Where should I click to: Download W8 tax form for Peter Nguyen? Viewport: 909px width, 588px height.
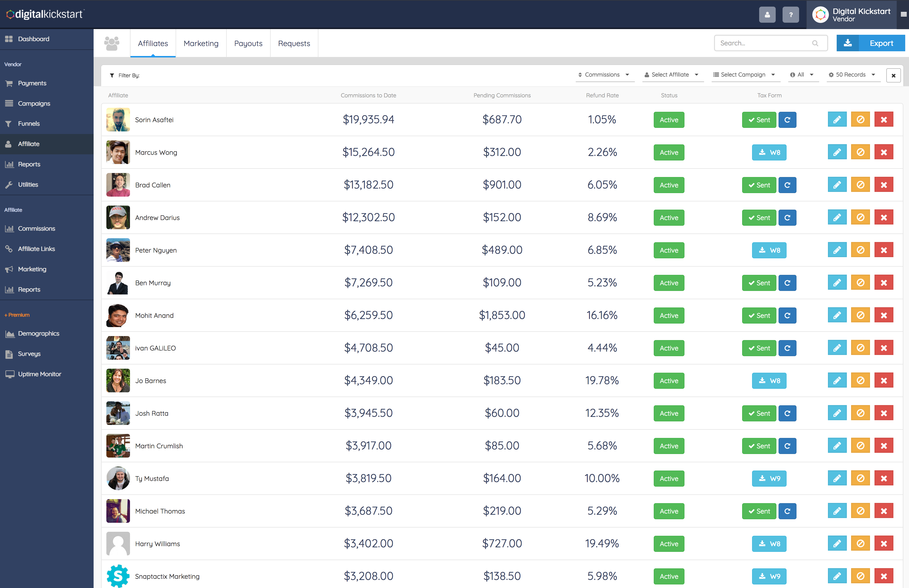pos(769,250)
